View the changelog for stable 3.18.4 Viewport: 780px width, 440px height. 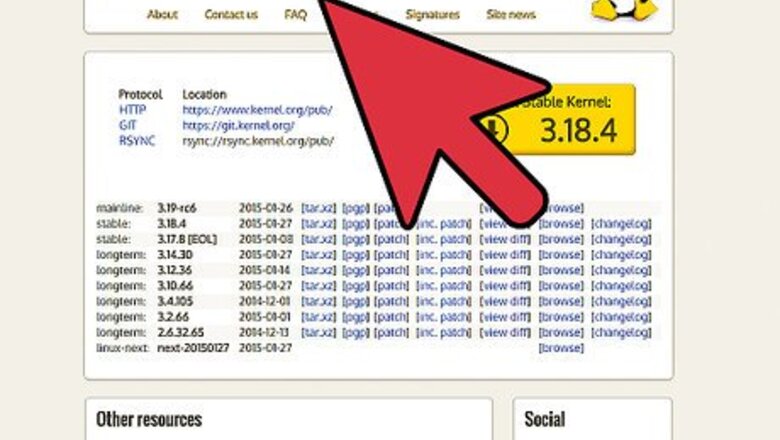(621, 224)
